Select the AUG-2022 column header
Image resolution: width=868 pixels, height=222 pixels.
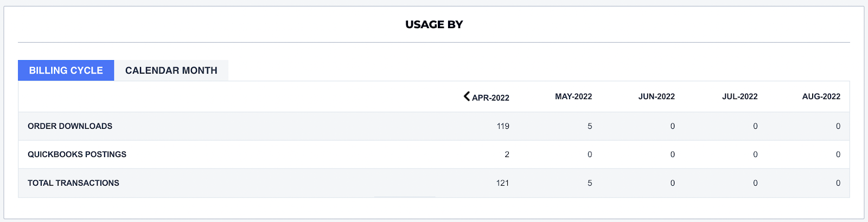[x=821, y=96]
